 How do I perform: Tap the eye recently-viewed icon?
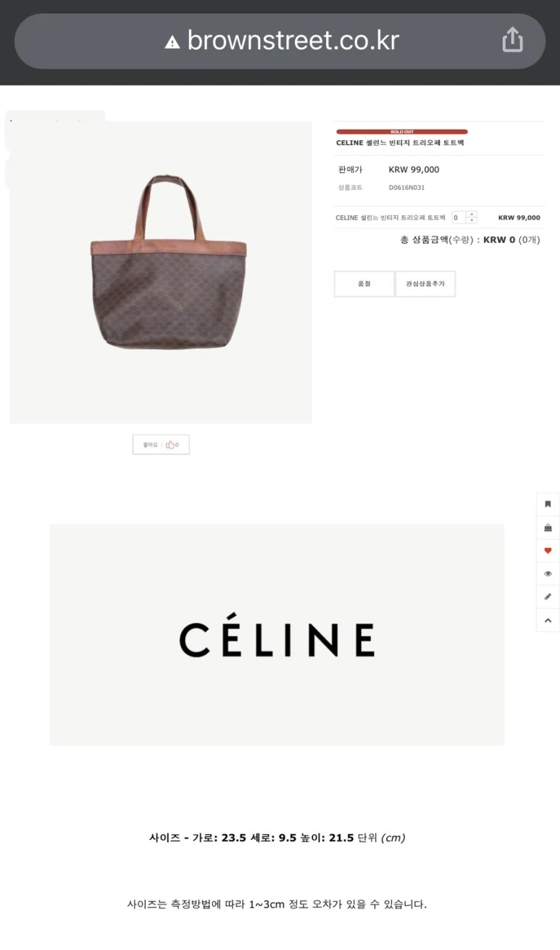click(x=548, y=574)
